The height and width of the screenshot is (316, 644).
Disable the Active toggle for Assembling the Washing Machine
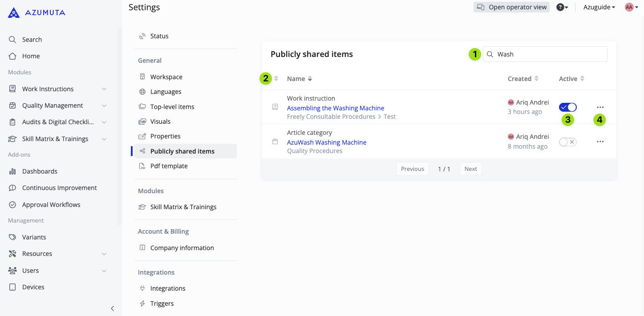coord(567,107)
